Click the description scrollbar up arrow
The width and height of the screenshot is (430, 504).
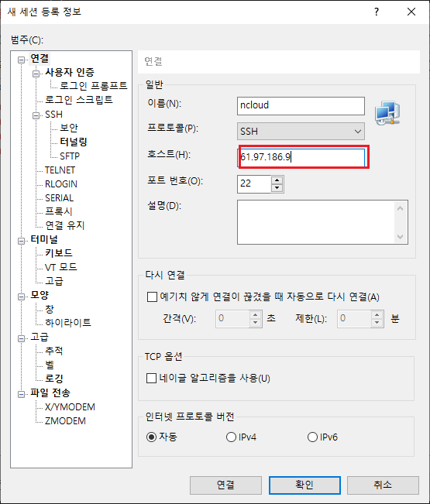coord(400,208)
